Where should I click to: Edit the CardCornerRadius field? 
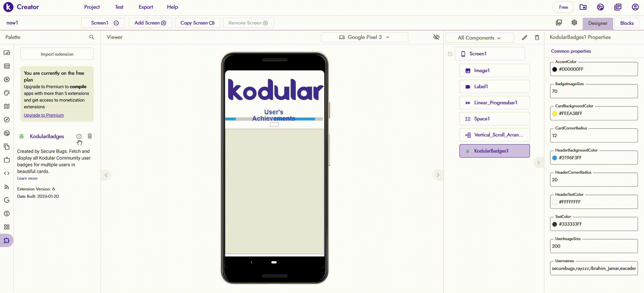(594, 135)
